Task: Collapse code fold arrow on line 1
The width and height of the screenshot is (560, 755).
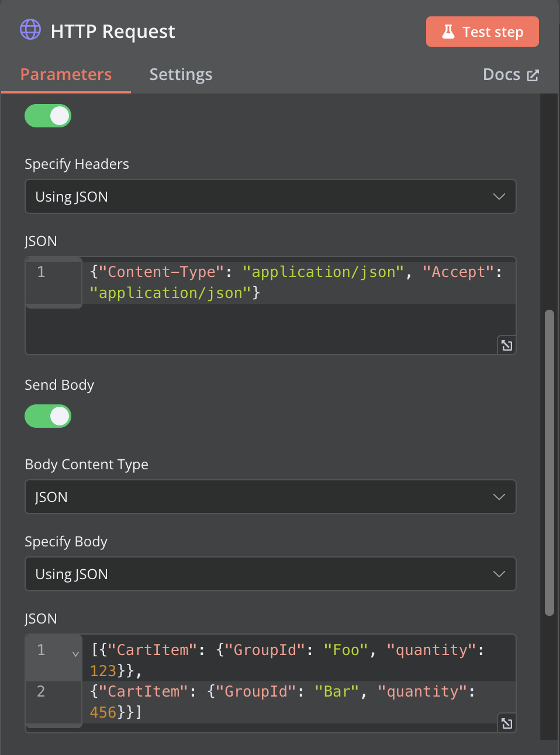Action: pos(75,653)
